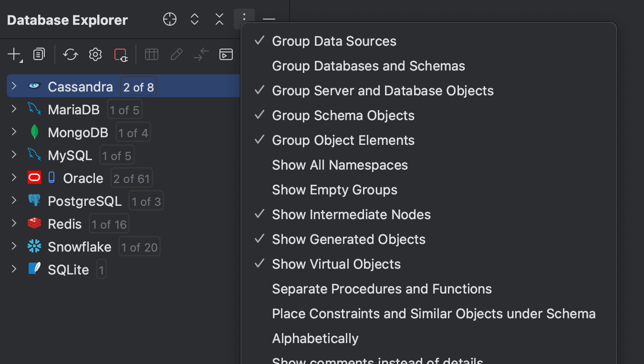
Task: Select the Snowflake data source row
Action: 79,246
